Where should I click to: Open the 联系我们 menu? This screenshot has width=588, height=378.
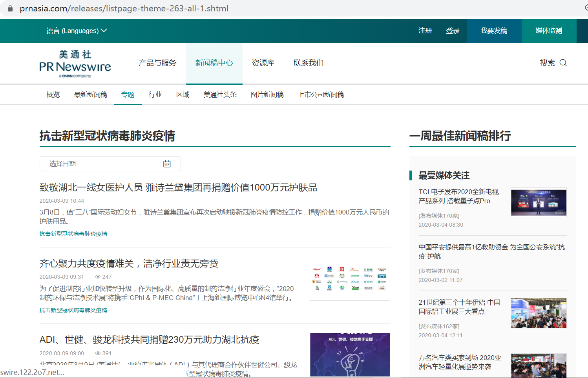(309, 63)
